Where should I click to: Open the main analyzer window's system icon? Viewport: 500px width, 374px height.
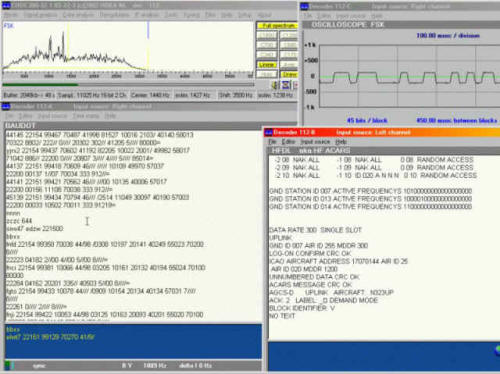pyautogui.click(x=6, y=5)
